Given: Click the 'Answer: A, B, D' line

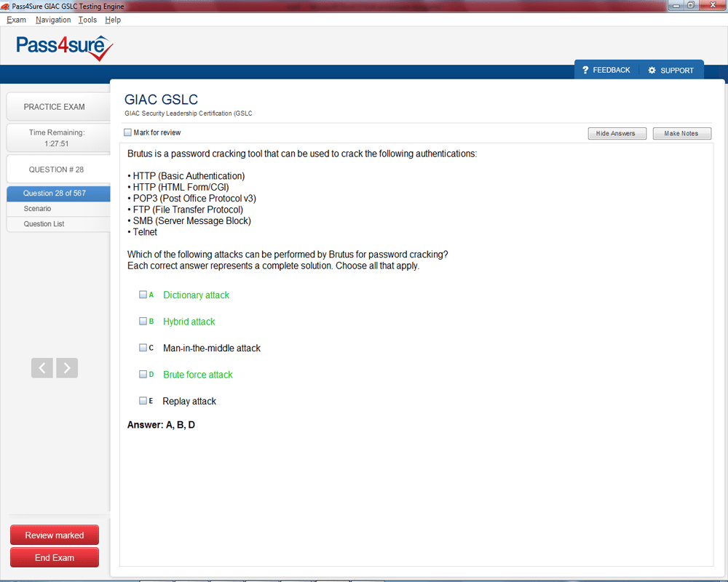Looking at the screenshot, I should 161,425.
